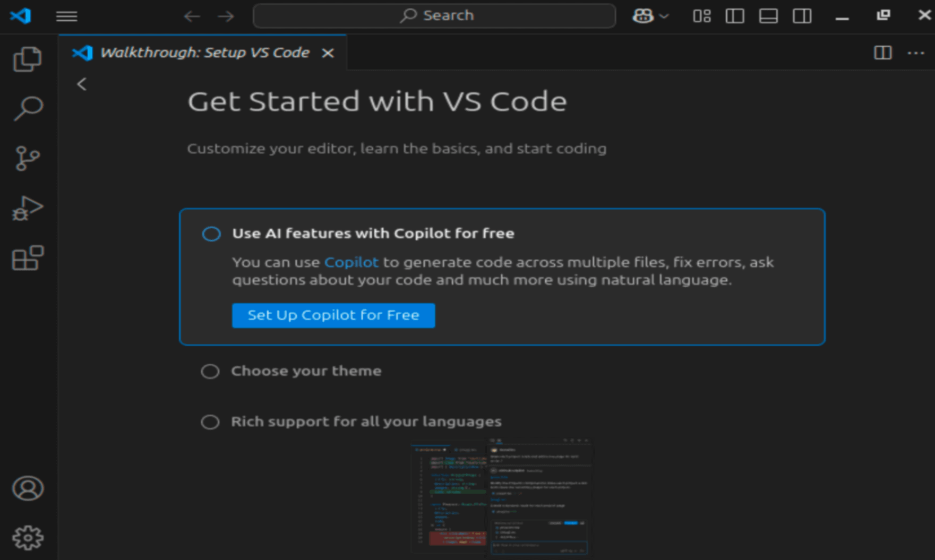The image size is (935, 560).
Task: Click the Customize Layout icon
Action: click(701, 16)
